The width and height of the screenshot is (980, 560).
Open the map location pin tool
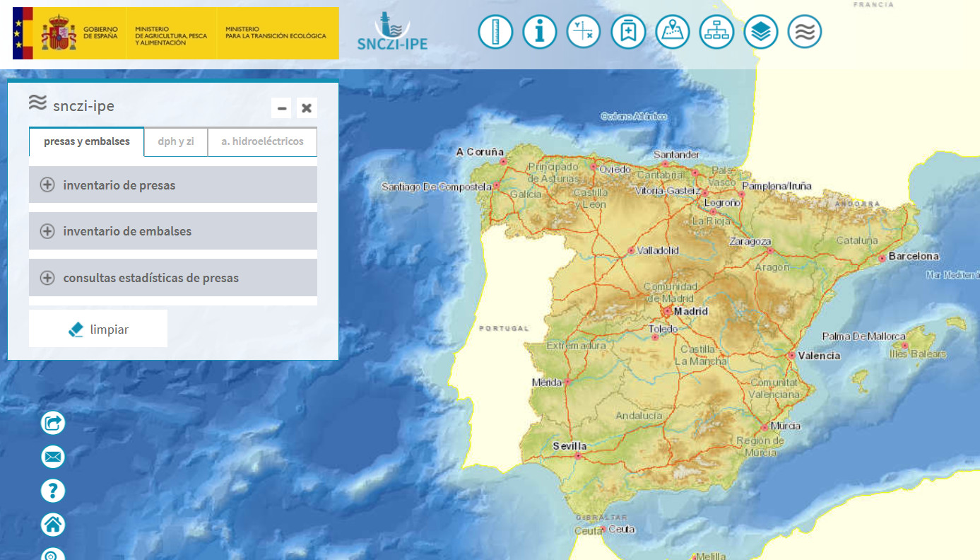coord(673,32)
